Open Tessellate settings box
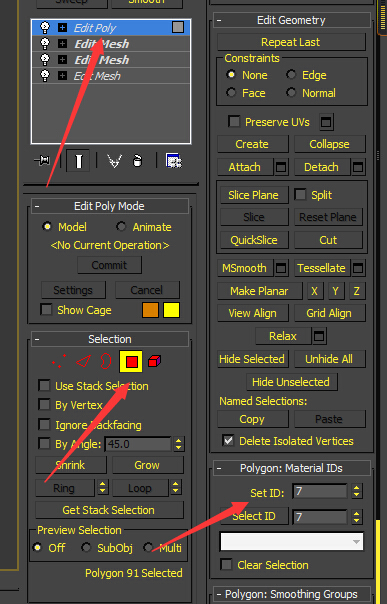Viewport: 387px width, 604px height. point(358,268)
